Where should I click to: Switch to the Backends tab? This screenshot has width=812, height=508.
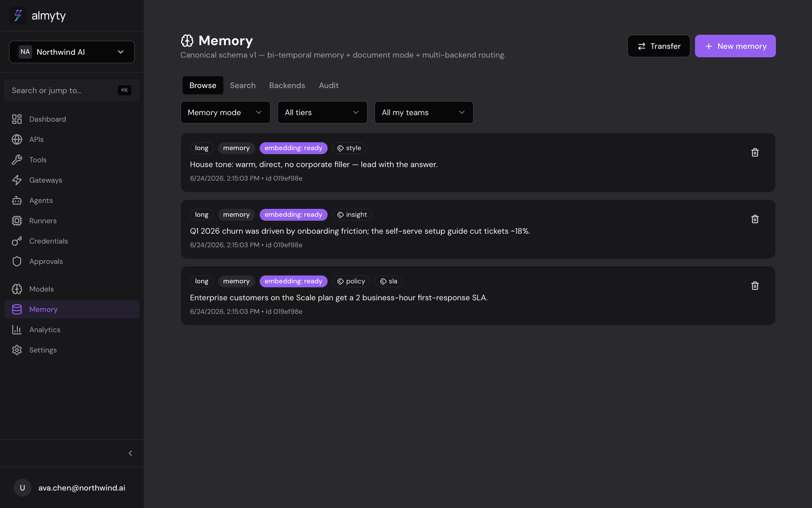point(287,85)
